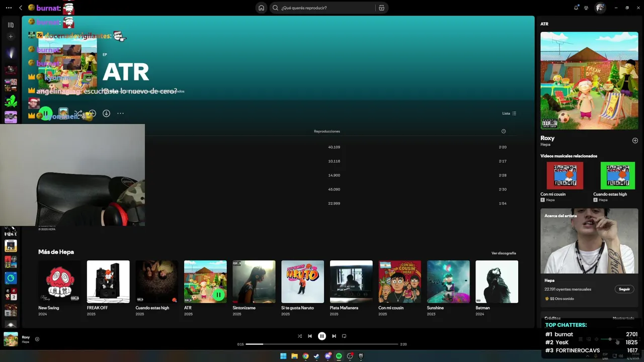Open File Explorer from the taskbar

[294, 356]
